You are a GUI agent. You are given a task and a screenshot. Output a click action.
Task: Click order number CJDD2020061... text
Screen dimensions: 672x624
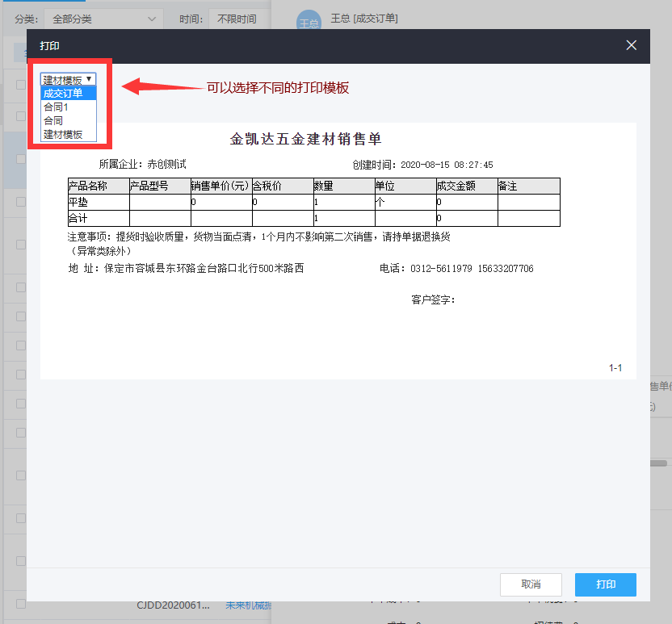coord(173,605)
